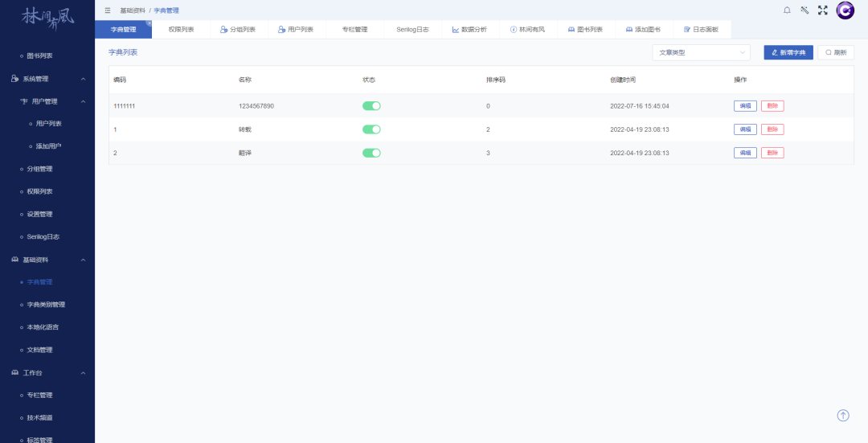Open the user avatar in the header
The image size is (868, 443).
point(845,10)
